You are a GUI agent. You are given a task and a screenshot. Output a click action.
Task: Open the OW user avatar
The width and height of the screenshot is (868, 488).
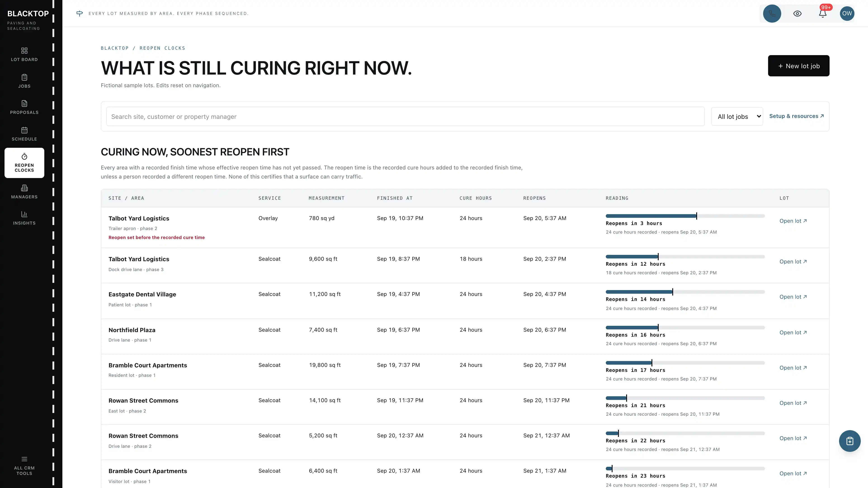click(x=847, y=14)
